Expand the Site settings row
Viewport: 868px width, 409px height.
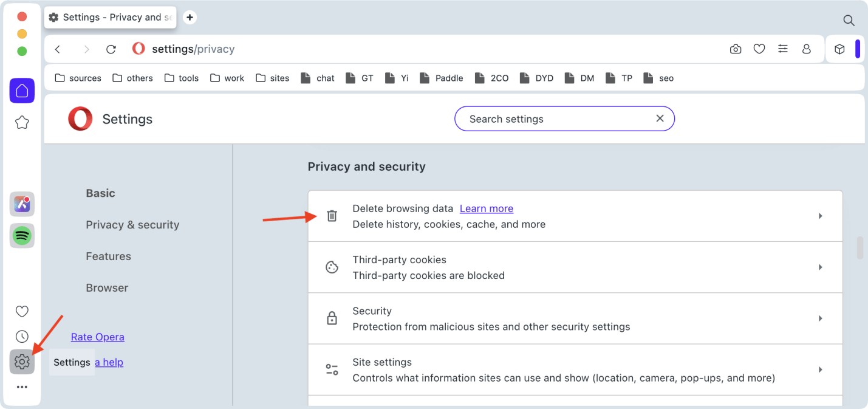point(575,369)
